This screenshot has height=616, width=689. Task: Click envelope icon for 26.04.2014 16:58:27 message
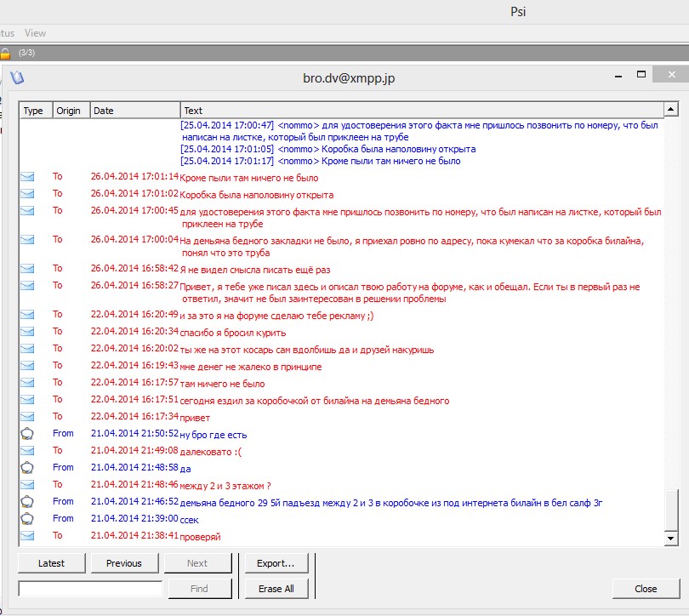pos(27,286)
